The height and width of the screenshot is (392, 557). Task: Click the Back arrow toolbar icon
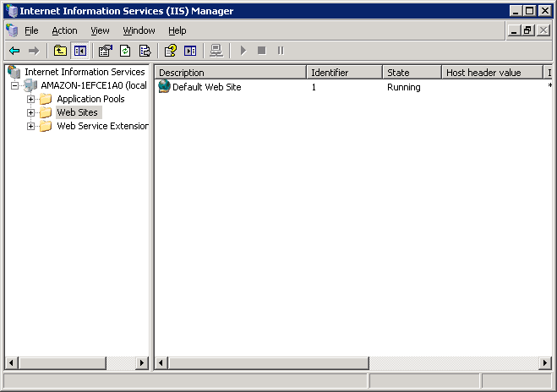tap(14, 51)
